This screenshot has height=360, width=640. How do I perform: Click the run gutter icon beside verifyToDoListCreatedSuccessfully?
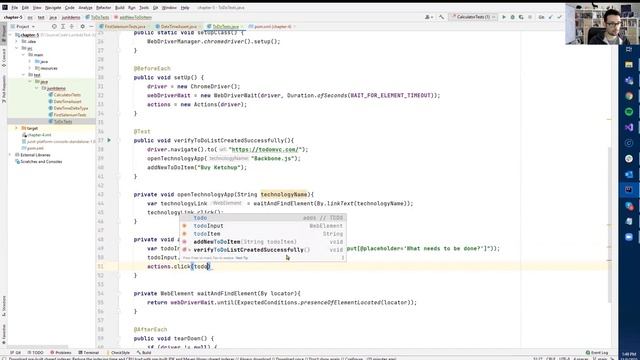pyautogui.click(x=109, y=140)
